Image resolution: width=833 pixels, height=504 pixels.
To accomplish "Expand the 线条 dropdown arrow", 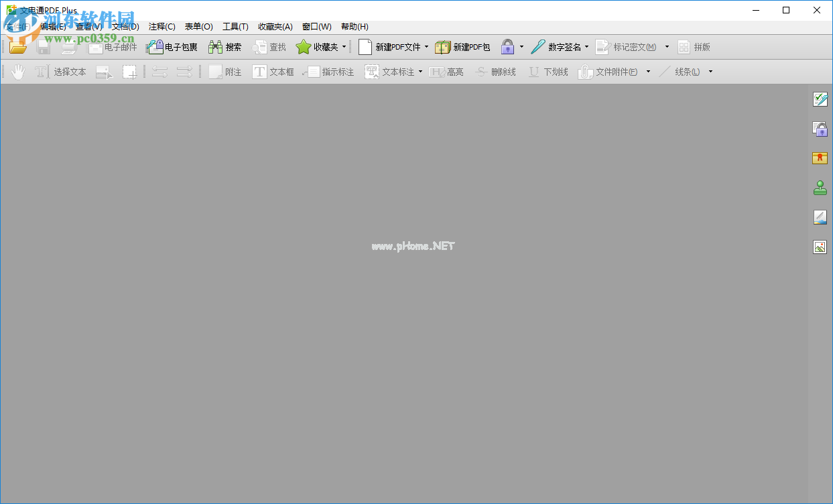I will pyautogui.click(x=710, y=72).
